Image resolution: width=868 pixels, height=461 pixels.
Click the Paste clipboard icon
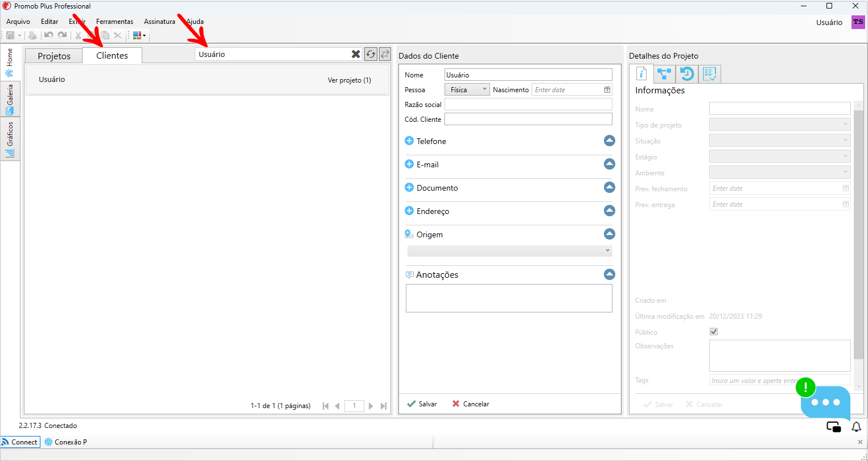click(105, 35)
